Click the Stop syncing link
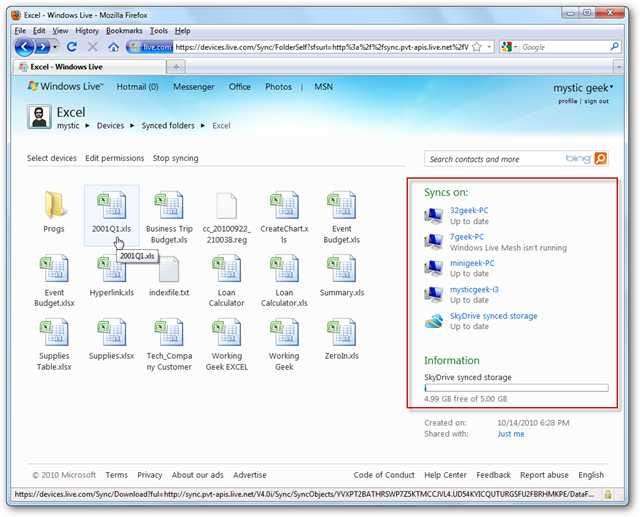Screen dimensions: 640x517 [x=175, y=158]
